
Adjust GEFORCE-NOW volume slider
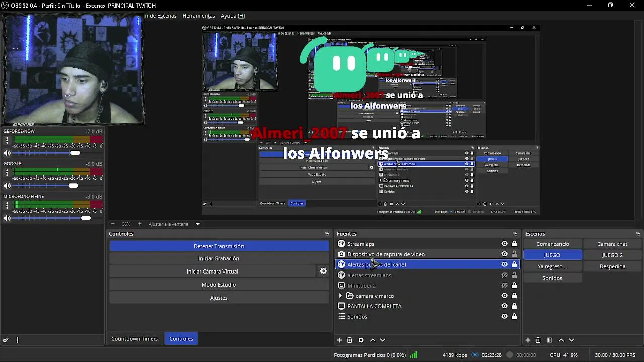[75, 153]
